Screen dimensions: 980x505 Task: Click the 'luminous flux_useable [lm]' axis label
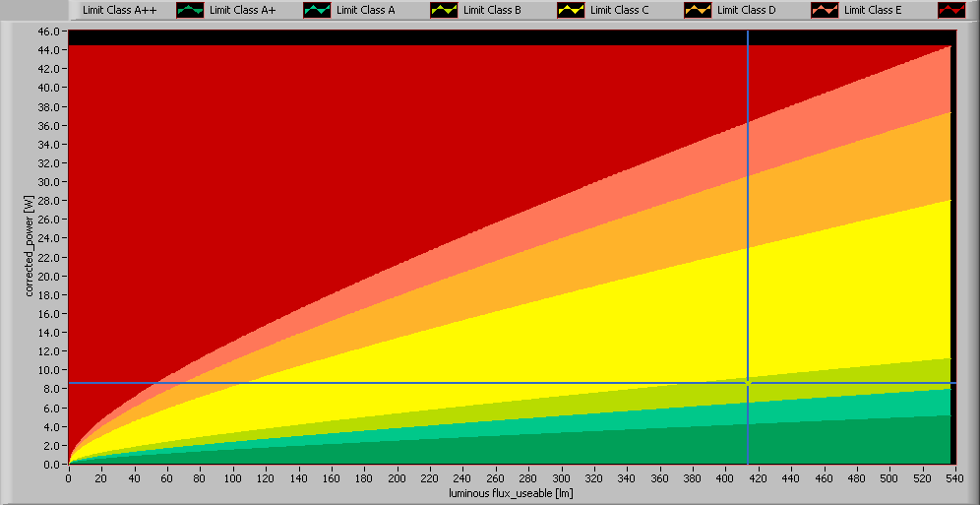510,492
